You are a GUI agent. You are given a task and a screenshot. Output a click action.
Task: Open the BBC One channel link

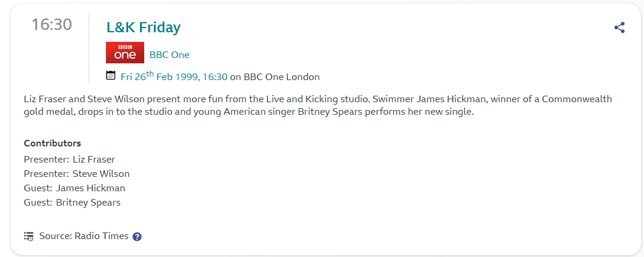169,55
